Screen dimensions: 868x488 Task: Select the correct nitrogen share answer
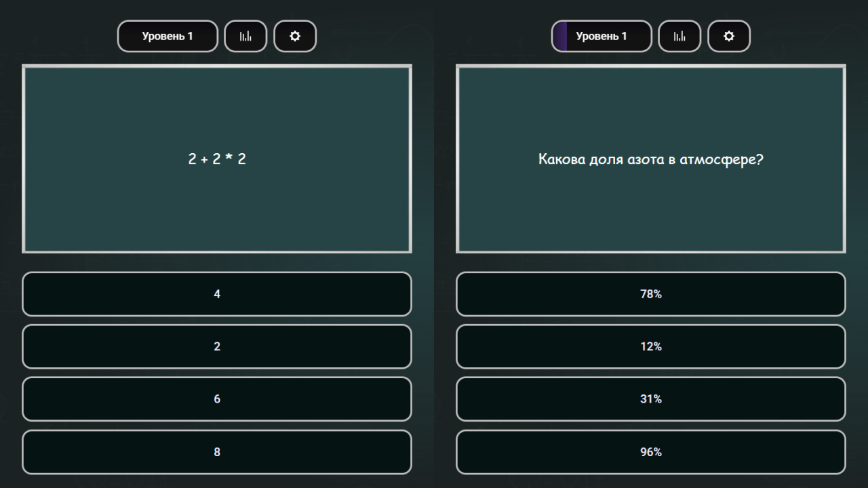click(651, 294)
